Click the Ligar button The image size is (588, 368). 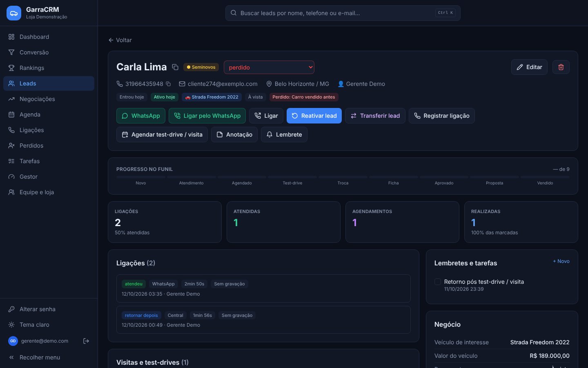tap(266, 116)
